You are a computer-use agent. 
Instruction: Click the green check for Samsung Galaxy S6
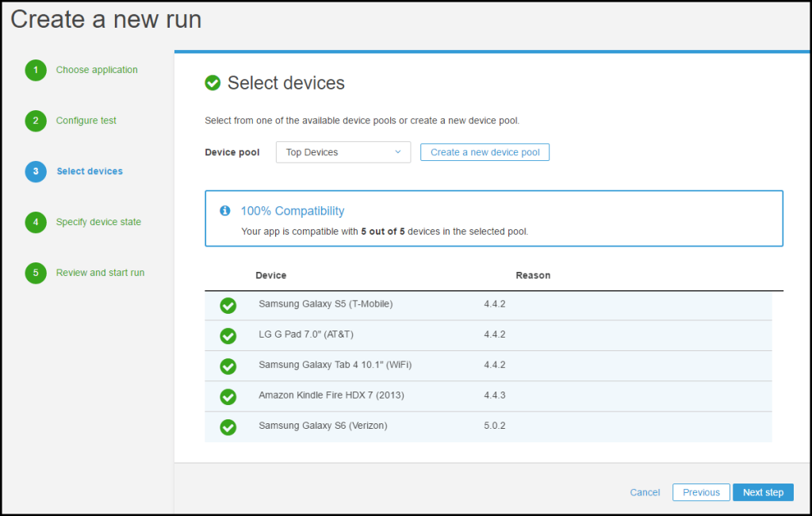tap(228, 426)
